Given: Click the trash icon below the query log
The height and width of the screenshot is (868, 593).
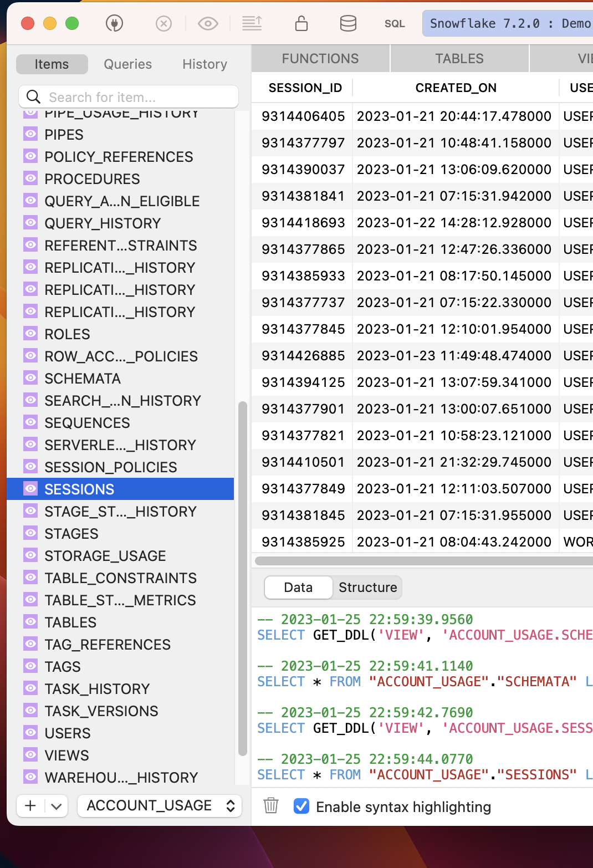Looking at the screenshot, I should point(271,807).
